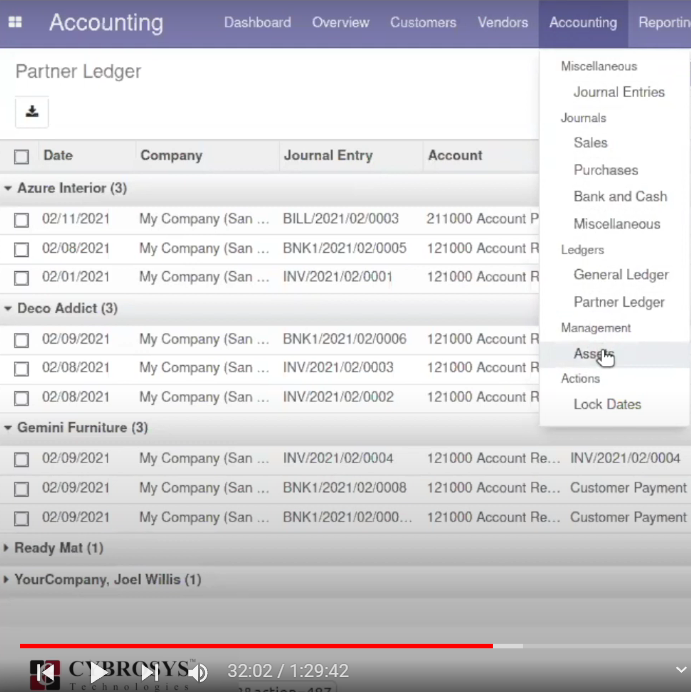Click the INV/2021/02/0004 label in last column
The width and height of the screenshot is (691, 692).
click(625, 458)
